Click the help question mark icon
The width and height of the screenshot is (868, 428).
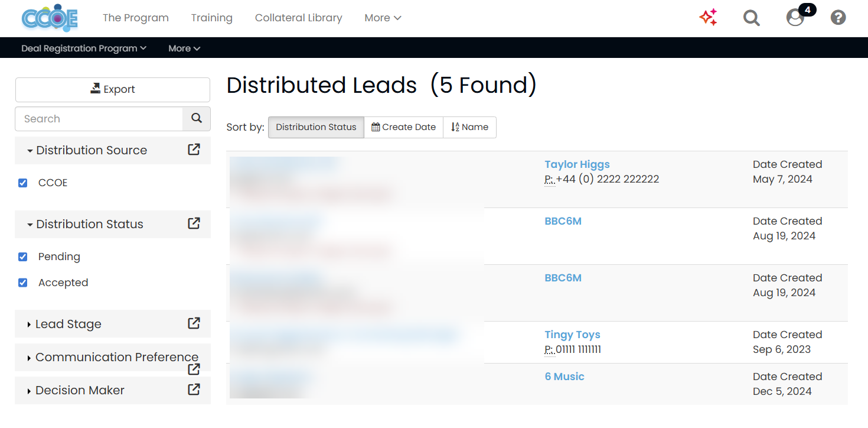click(x=838, y=18)
